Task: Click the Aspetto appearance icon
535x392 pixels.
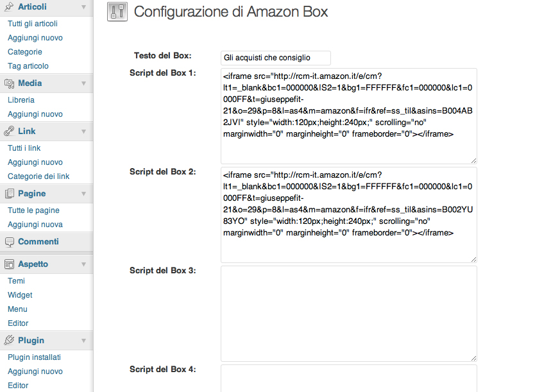Action: [x=10, y=264]
